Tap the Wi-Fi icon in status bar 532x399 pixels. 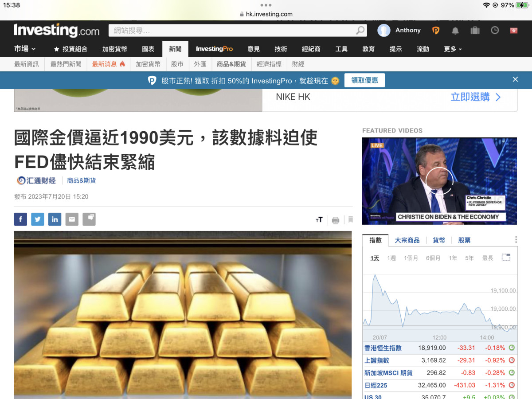487,5
